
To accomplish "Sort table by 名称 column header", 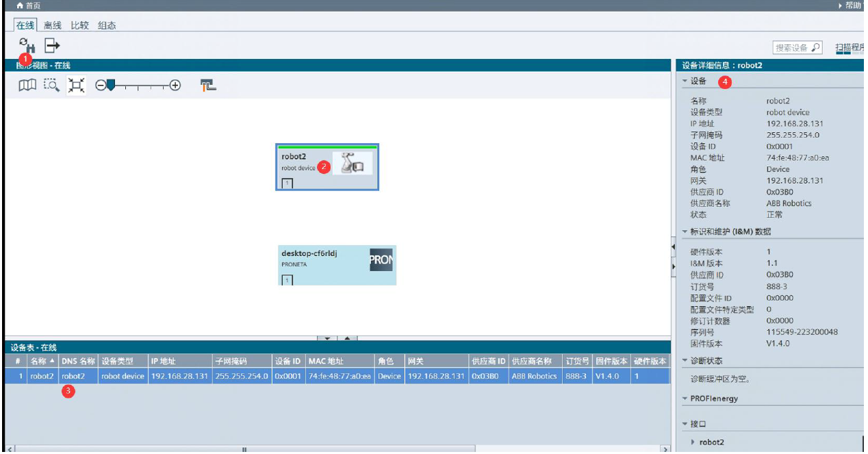I will click(42, 361).
